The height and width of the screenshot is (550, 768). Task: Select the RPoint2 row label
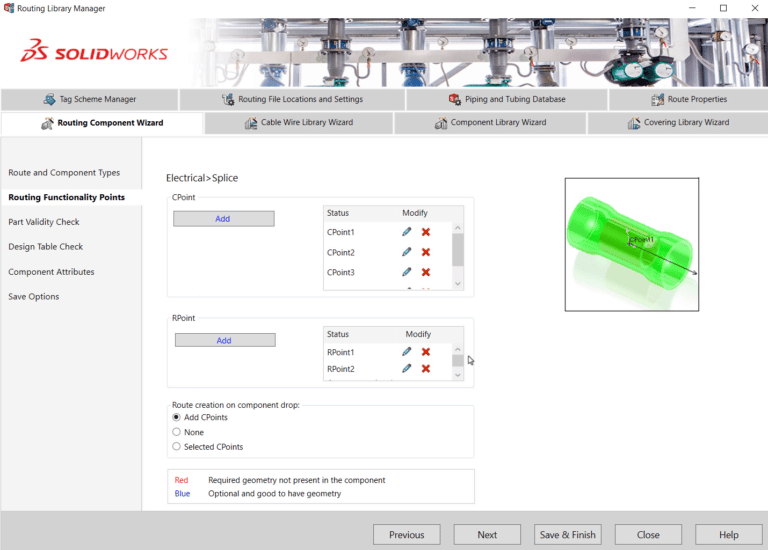coord(340,369)
